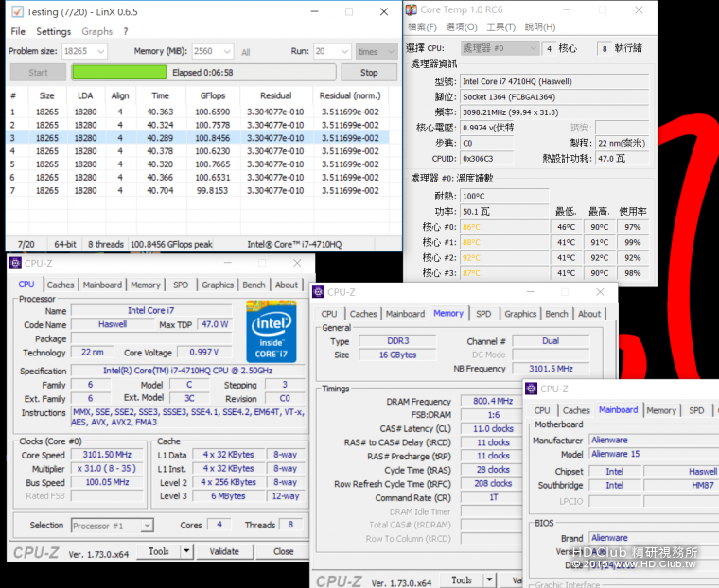Screen dimensions: 719x588
Task: Open the Run count dropdown
Action: pyautogui.click(x=346, y=52)
